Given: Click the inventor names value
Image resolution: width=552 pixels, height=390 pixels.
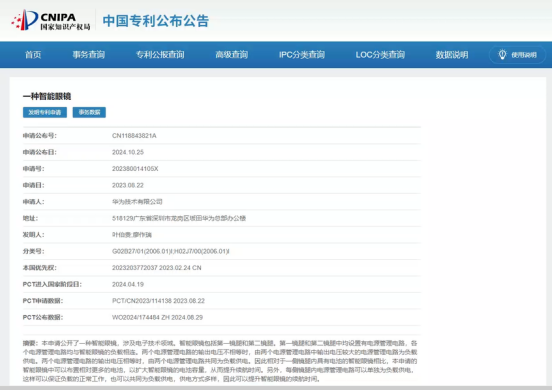Looking at the screenshot, I should (x=132, y=235).
